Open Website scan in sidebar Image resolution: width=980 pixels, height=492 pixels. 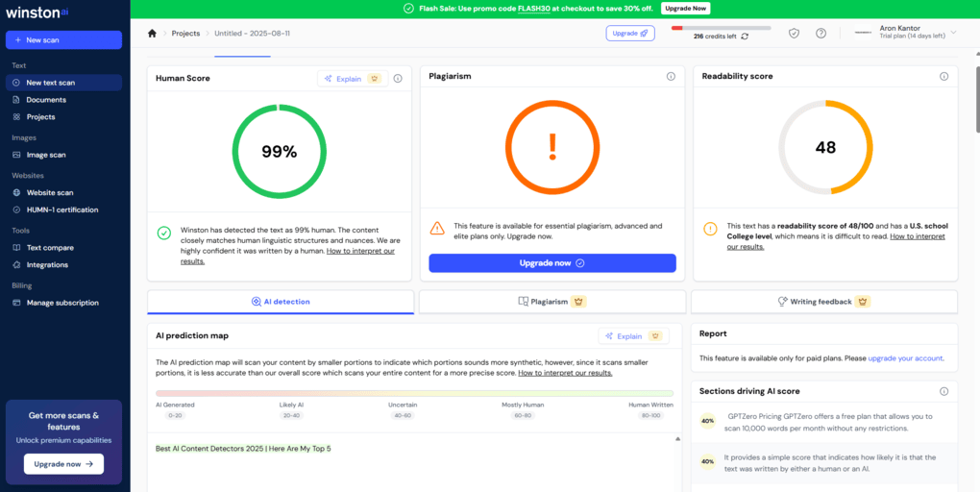point(49,192)
